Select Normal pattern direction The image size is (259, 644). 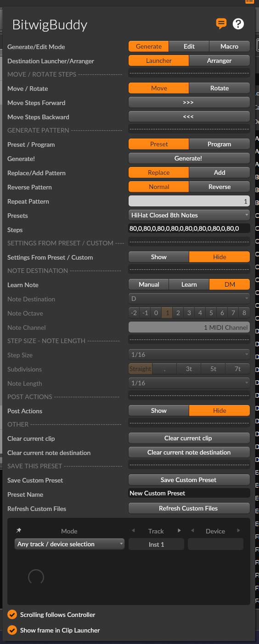click(159, 187)
